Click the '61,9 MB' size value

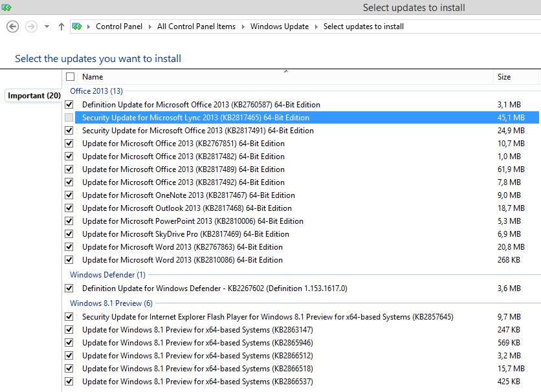(511, 169)
